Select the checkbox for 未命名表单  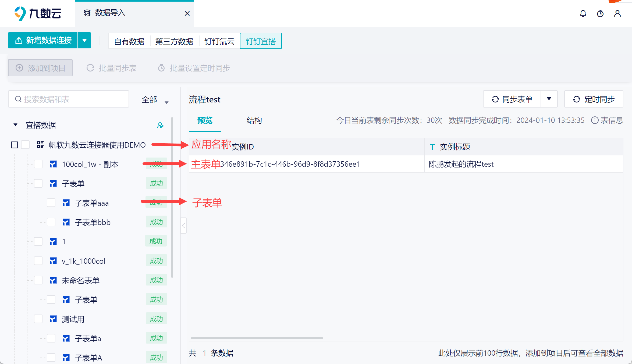(38, 280)
